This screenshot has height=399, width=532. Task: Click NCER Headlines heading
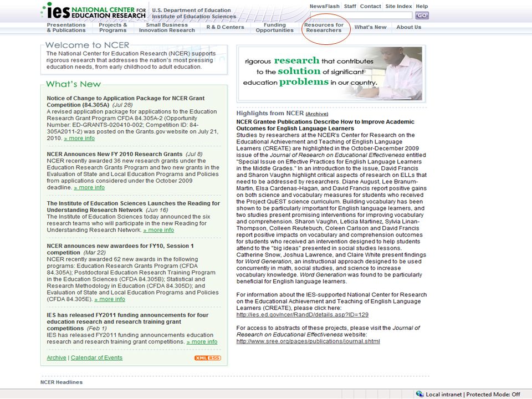pyautogui.click(x=62, y=382)
